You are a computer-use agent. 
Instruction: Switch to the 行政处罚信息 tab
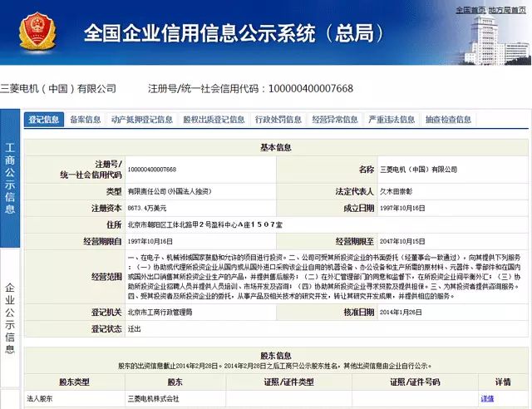click(278, 120)
